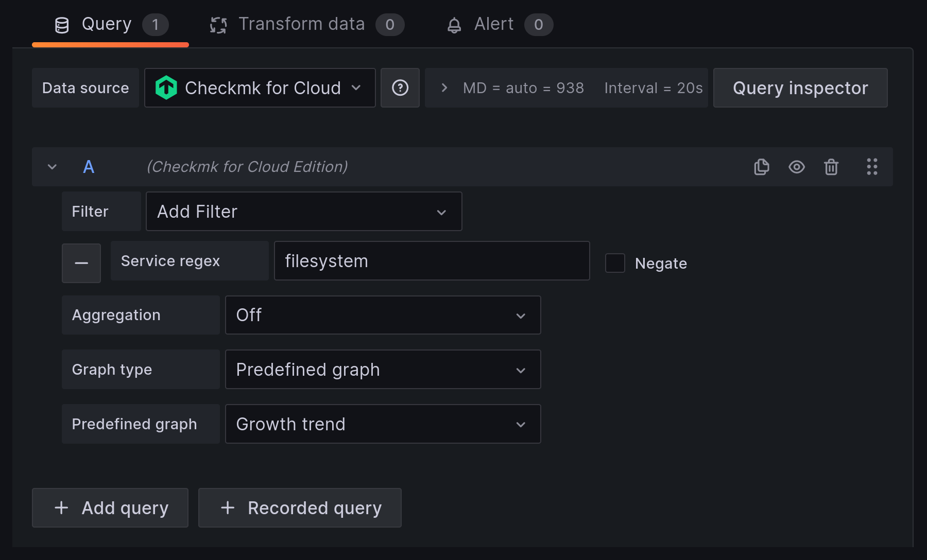The height and width of the screenshot is (560, 927).
Task: Click the Checkmk for Cloud Edition label
Action: point(247,167)
